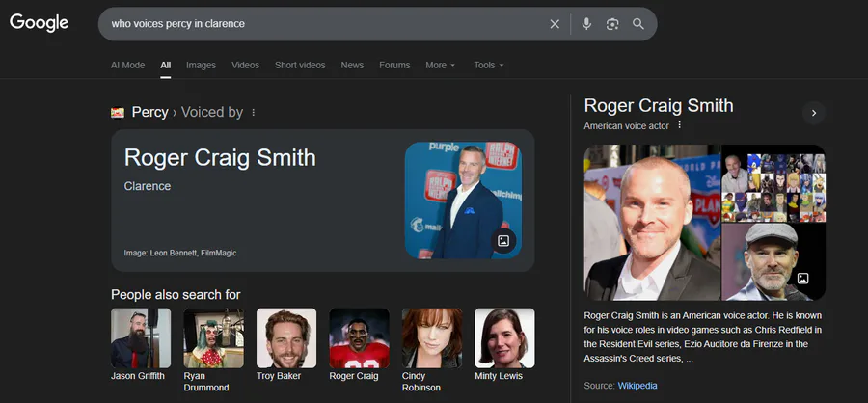868x403 pixels.
Task: Open the Forums tab
Action: click(x=394, y=65)
